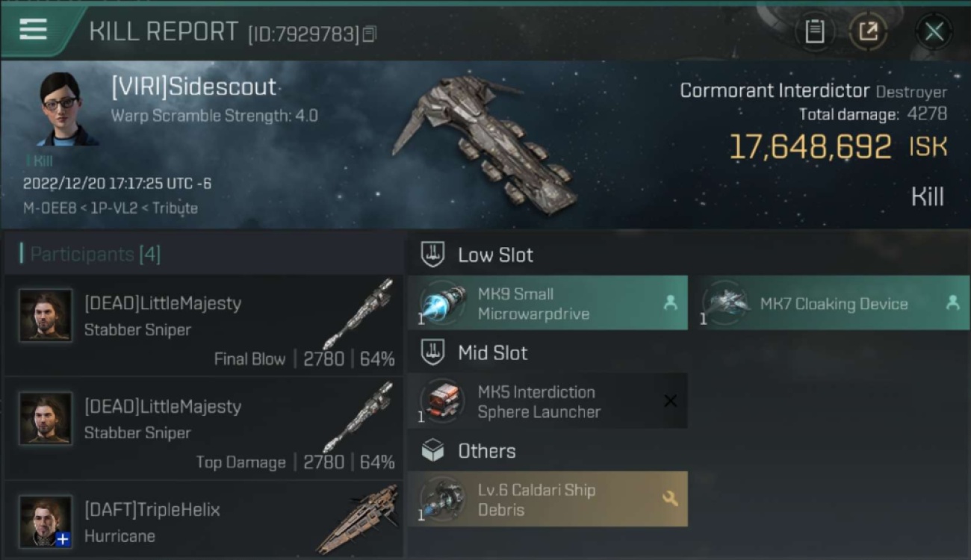This screenshot has height=560, width=971.
Task: Click the MK9 Small Microwarpdrive icon
Action: pos(443,303)
